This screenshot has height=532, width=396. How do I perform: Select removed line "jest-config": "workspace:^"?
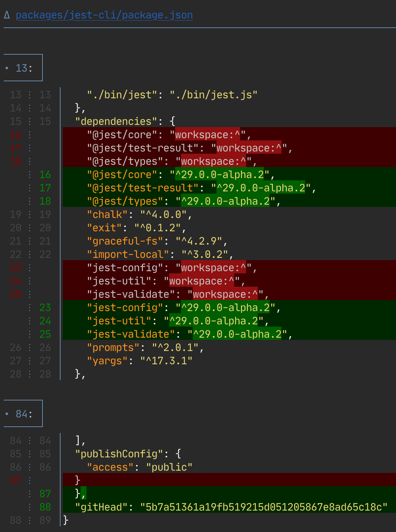(x=229, y=267)
